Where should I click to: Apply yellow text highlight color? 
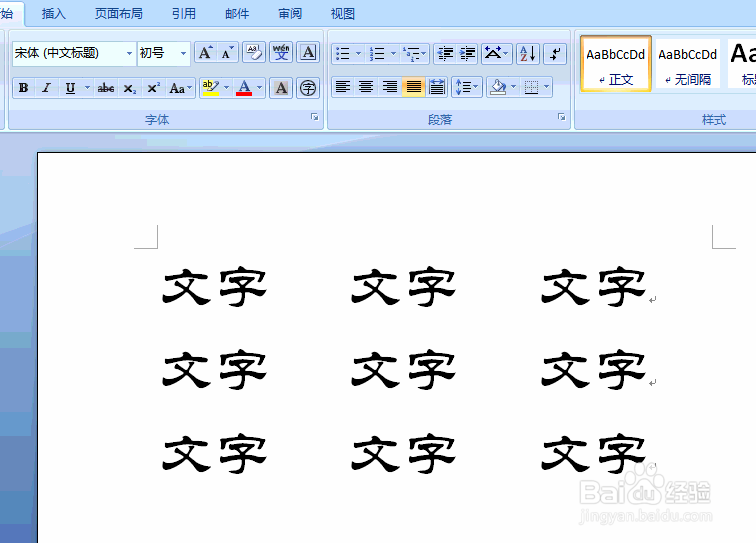point(211,88)
